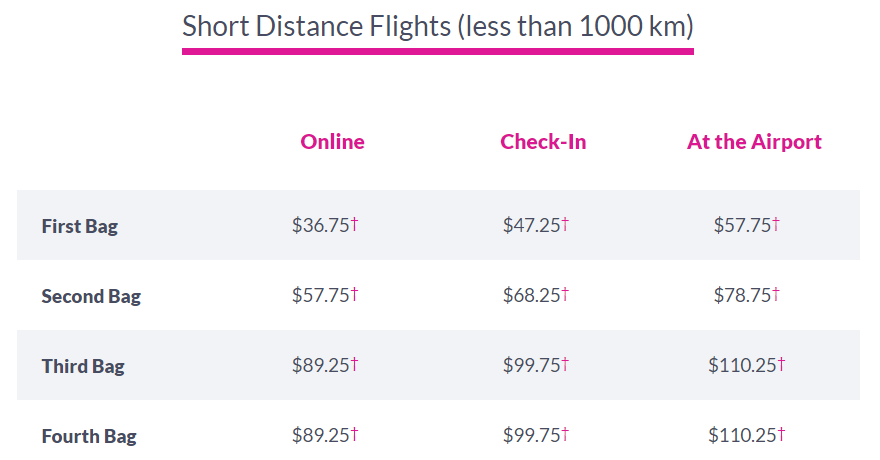Select the $110.25 Fourth Bag airport price
Viewport: 880px width, 460px height.
click(742, 436)
